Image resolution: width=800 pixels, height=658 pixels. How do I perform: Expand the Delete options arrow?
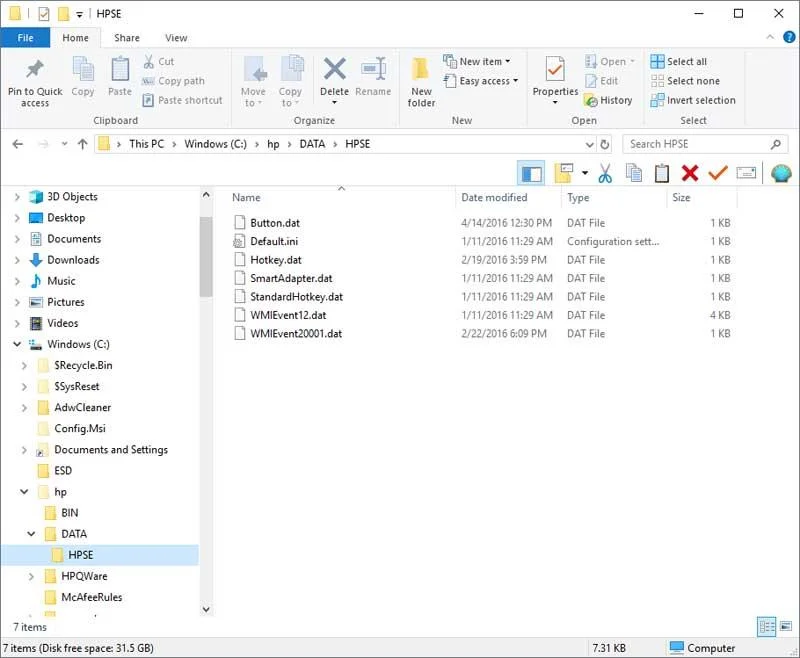(335, 103)
